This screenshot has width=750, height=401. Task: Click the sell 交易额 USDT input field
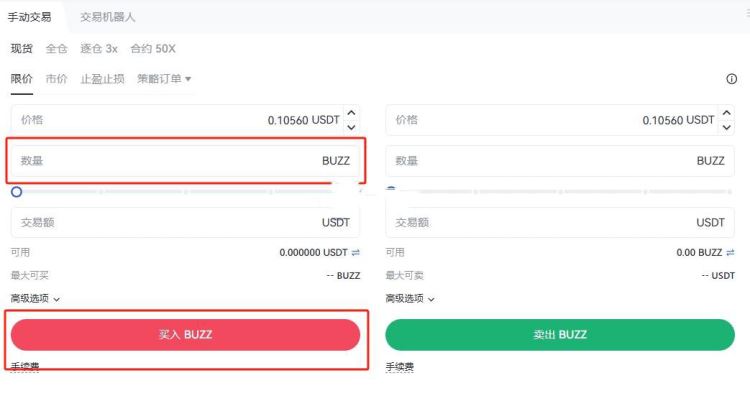560,223
